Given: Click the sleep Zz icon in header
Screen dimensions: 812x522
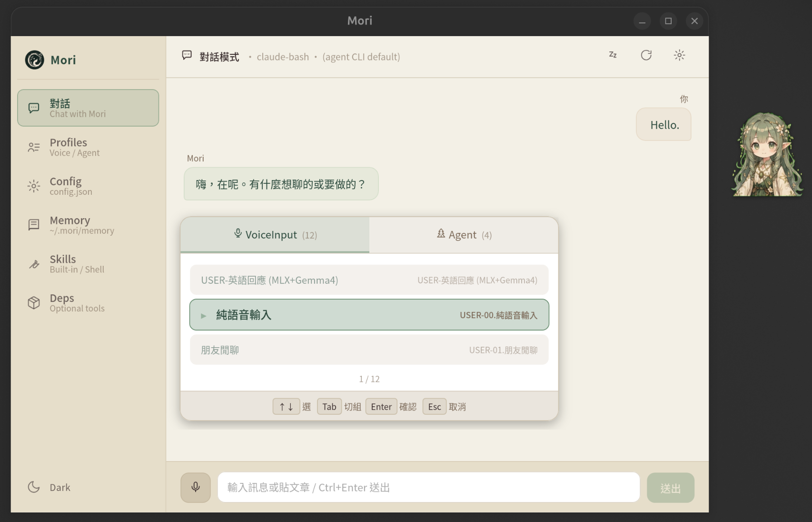Looking at the screenshot, I should (613, 55).
